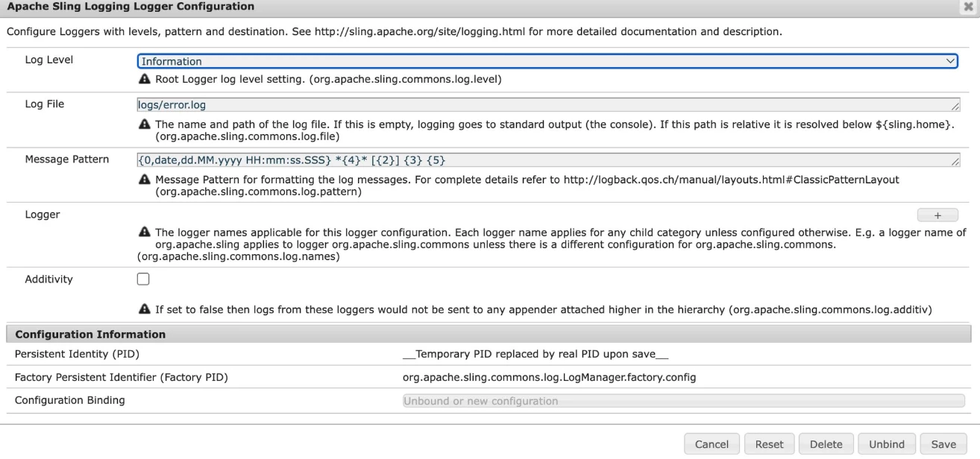
Task: Click the Persistent Identity (PID) label
Action: tap(77, 354)
